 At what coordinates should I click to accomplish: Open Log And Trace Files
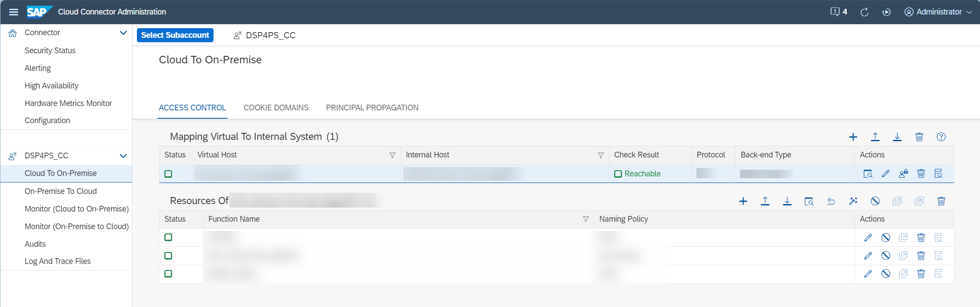[58, 261]
